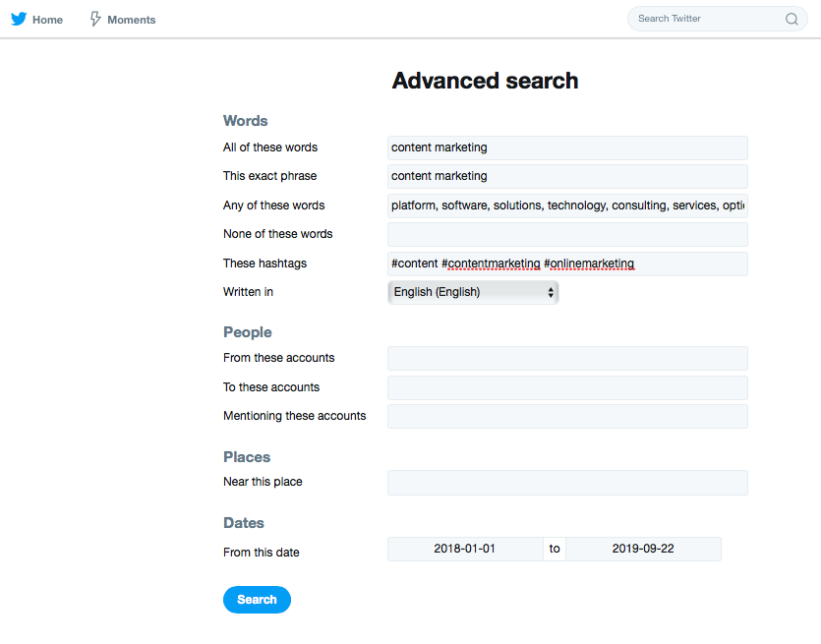Click the Moments lightning bolt icon
Image resolution: width=821 pixels, height=644 pixels.
tap(93, 19)
